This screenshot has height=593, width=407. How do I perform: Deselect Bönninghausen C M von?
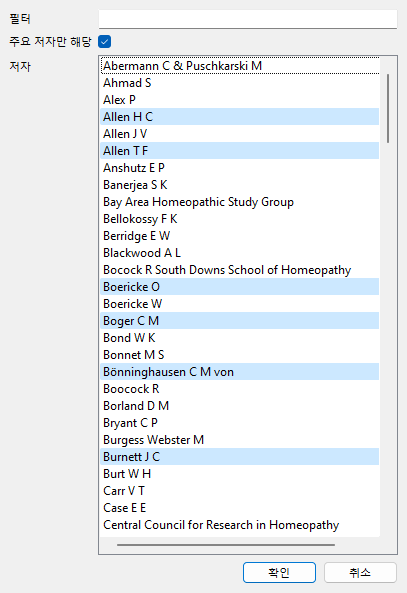(x=240, y=372)
